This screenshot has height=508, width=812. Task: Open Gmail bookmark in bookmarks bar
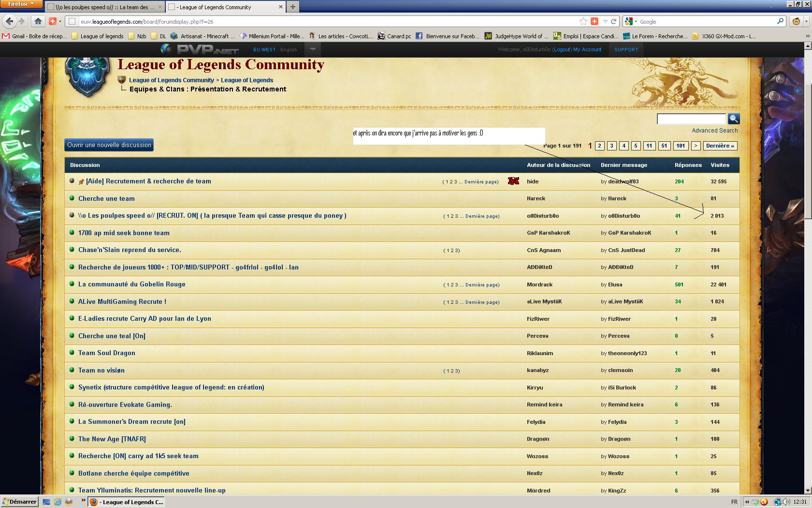pos(34,36)
